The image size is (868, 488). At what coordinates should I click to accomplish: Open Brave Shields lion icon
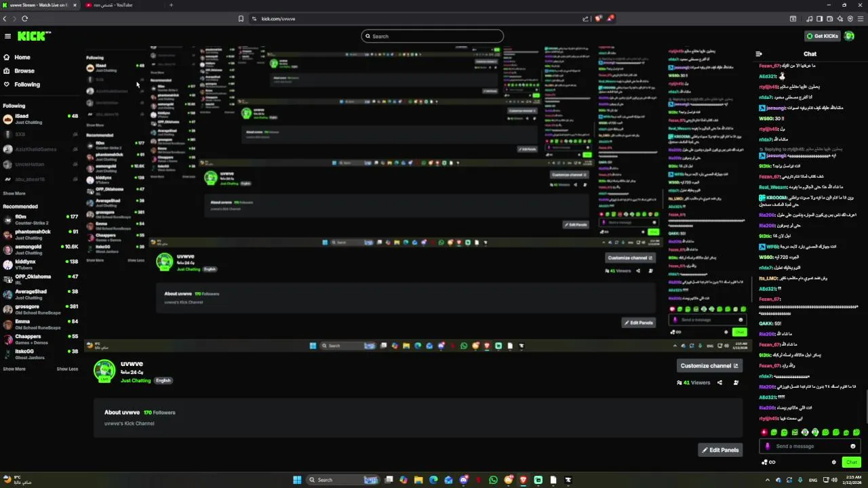(599, 19)
